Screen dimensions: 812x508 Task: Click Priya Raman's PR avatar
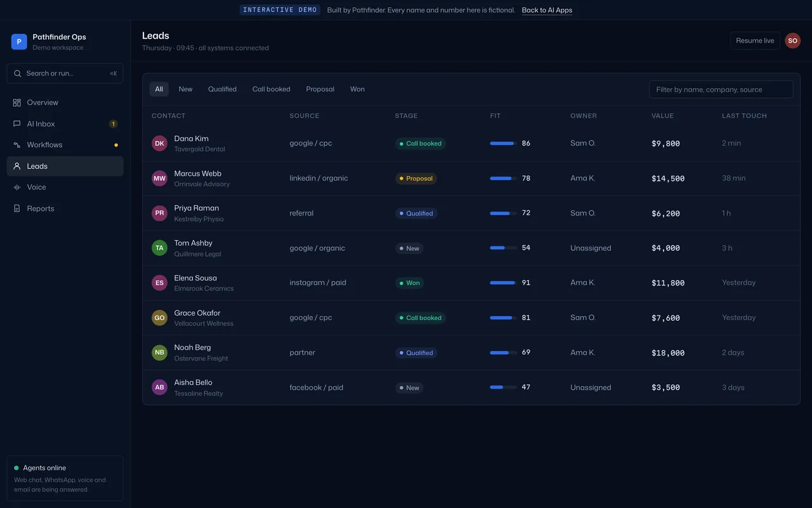tap(159, 213)
